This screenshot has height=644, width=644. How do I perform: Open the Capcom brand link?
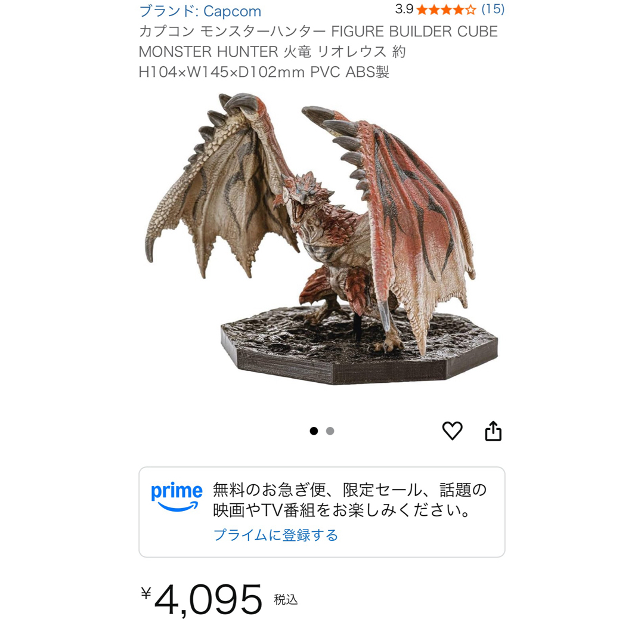[x=200, y=11]
